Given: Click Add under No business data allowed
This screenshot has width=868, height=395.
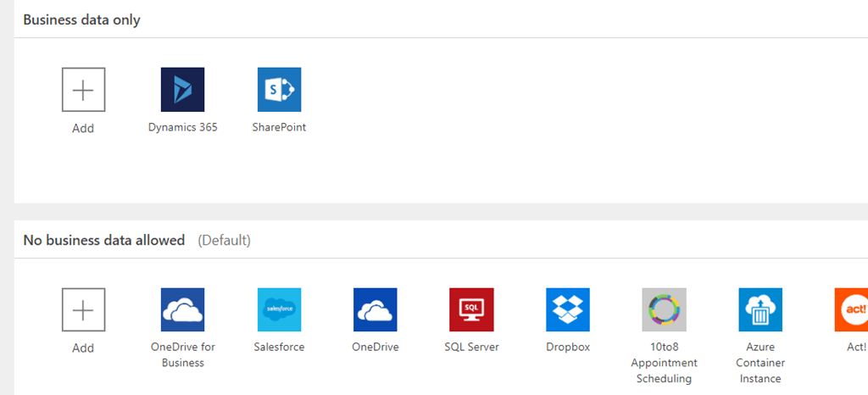Looking at the screenshot, I should point(83,309).
